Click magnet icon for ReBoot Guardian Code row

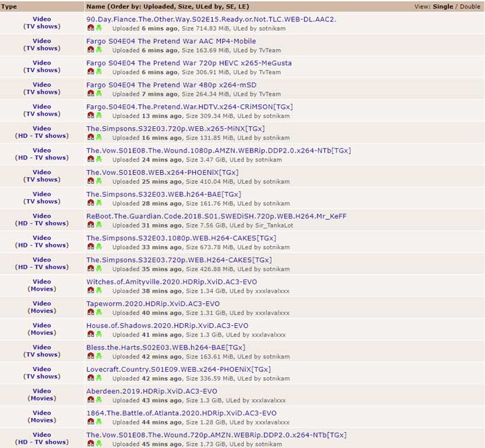point(91,225)
